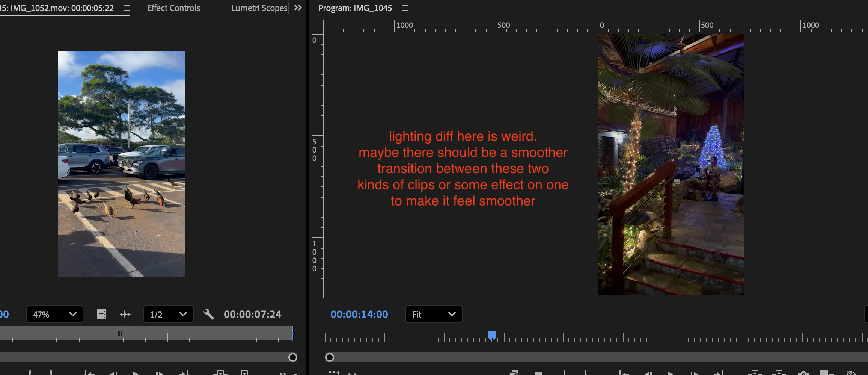The image size is (868, 375).
Task: Click the panel overflow chevron next to Lumetri Scopes
Action: click(x=298, y=8)
